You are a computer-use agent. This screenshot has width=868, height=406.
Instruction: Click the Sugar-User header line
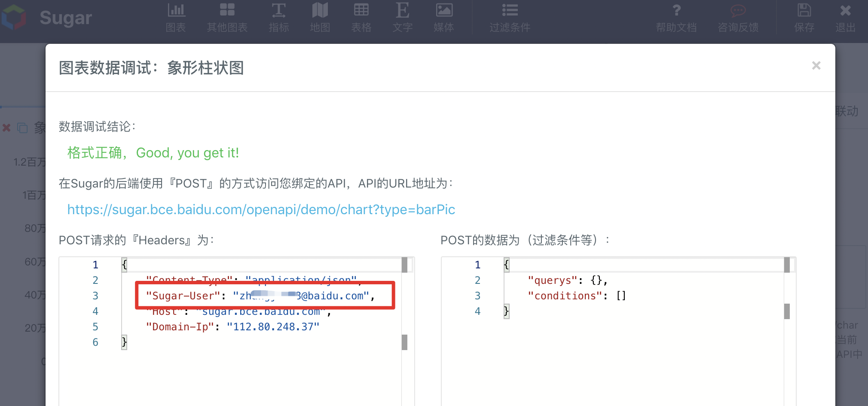click(260, 296)
